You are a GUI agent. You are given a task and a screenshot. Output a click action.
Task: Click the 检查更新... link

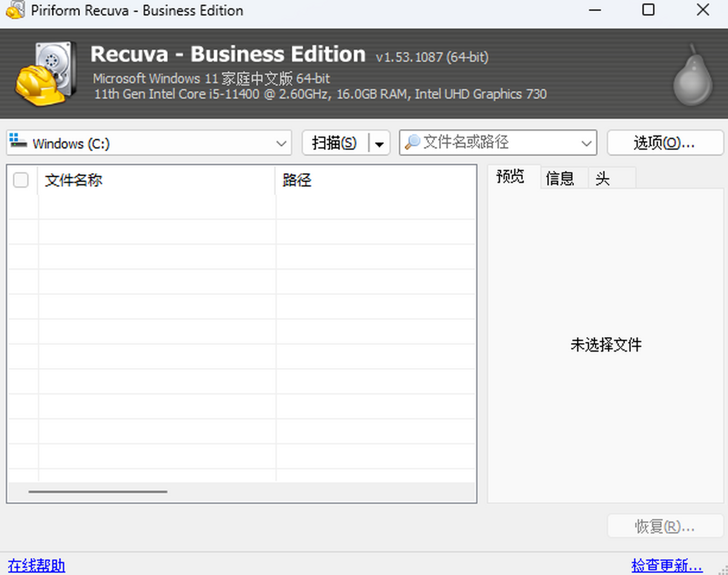tap(667, 565)
